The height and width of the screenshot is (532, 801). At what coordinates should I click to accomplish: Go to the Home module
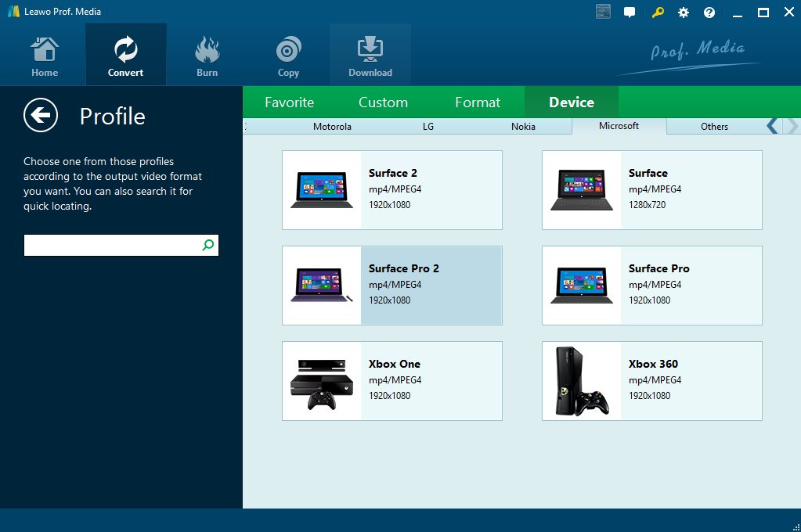[45, 55]
